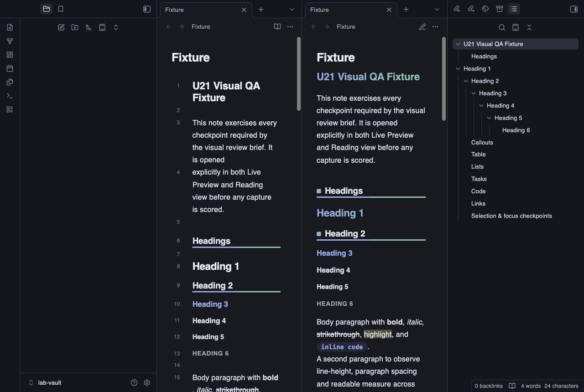Open the Tags panel icon
This screenshot has height=392, width=584.
(485, 9)
